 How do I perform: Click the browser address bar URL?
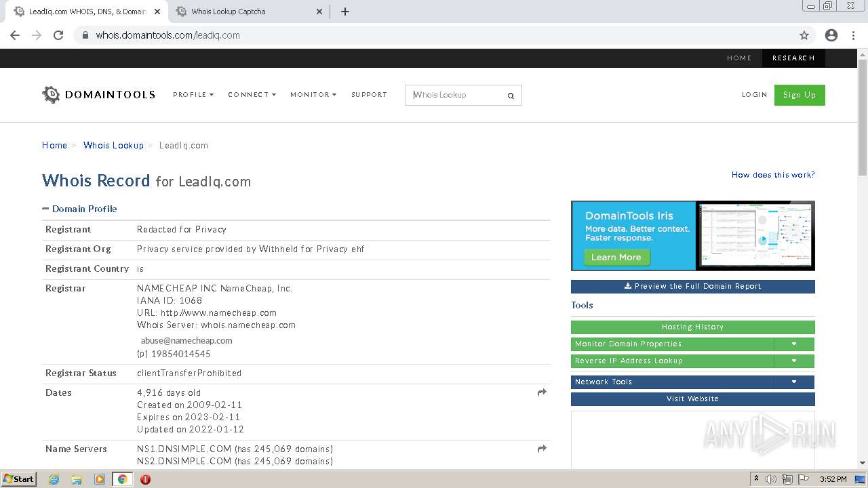[x=167, y=35]
